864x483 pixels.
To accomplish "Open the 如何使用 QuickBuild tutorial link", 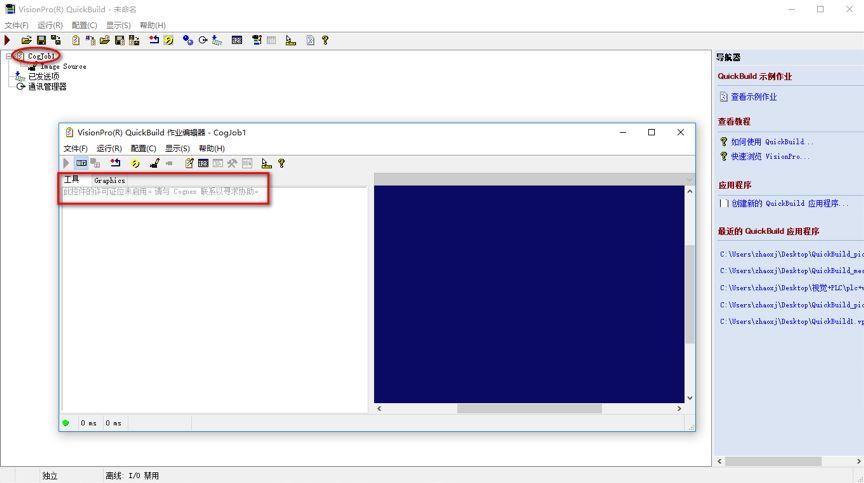I will pyautogui.click(x=771, y=142).
